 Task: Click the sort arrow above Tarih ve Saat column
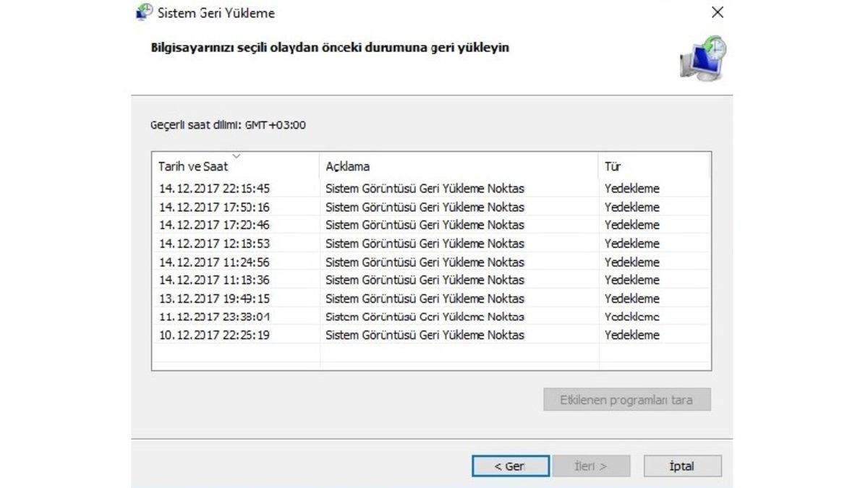(x=236, y=155)
